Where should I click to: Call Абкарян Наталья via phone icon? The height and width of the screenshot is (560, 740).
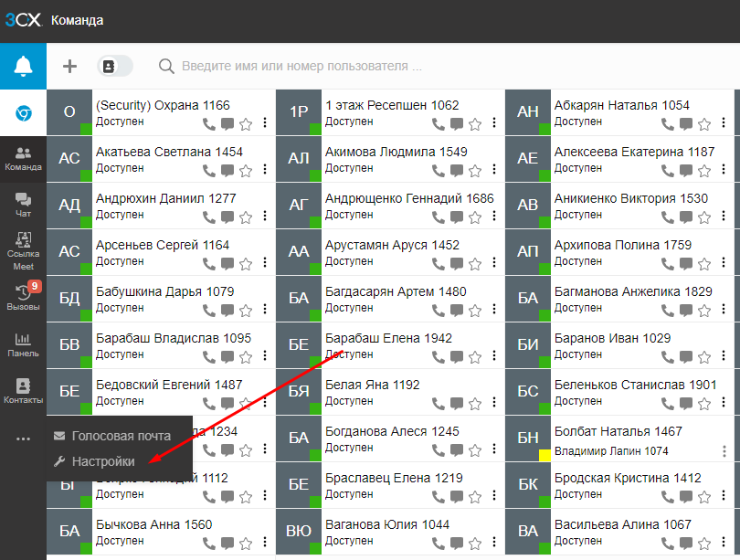(x=668, y=124)
